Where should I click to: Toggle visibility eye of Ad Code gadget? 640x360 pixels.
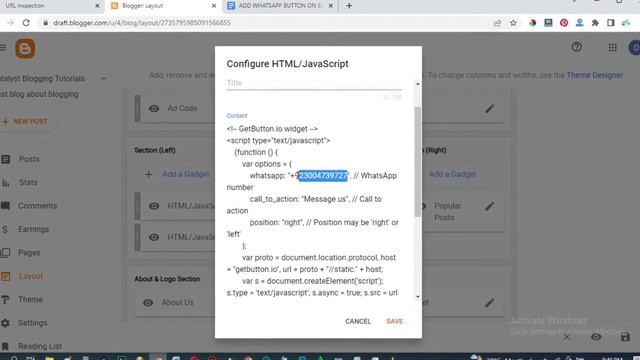tap(154, 109)
